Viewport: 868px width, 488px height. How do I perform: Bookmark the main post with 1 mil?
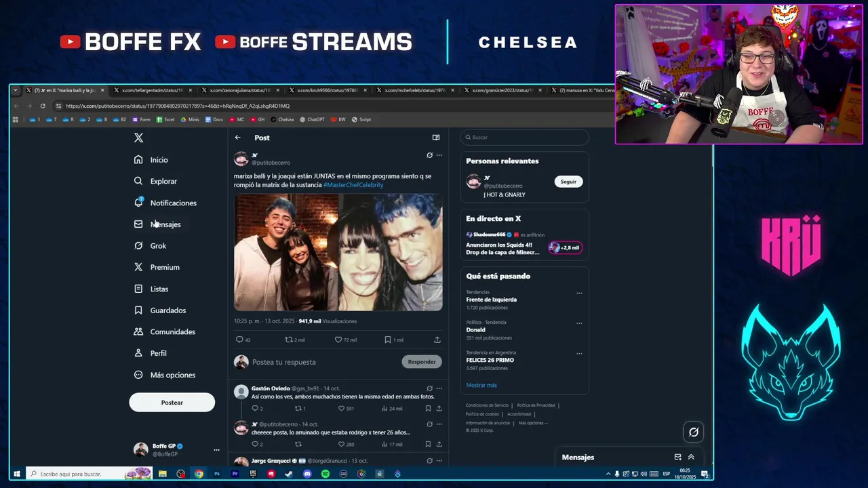point(394,340)
